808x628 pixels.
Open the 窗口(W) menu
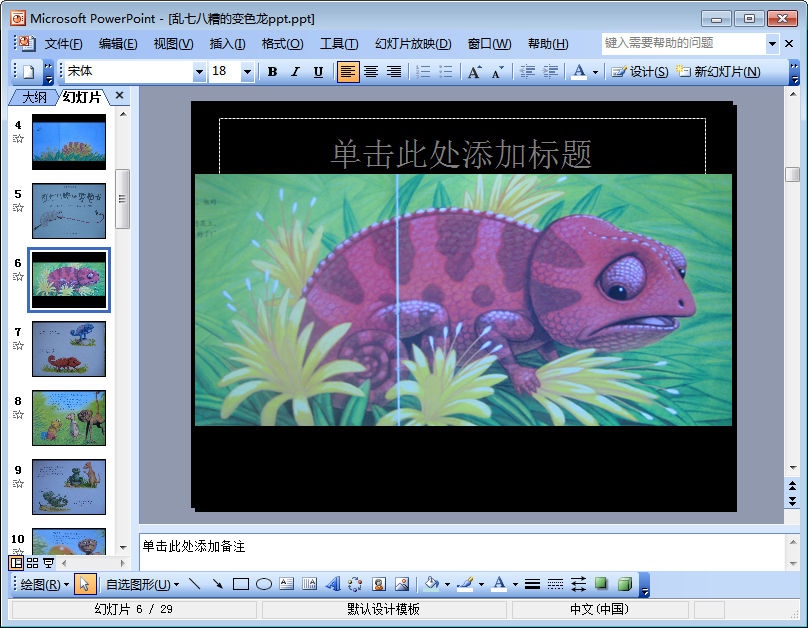pos(490,44)
